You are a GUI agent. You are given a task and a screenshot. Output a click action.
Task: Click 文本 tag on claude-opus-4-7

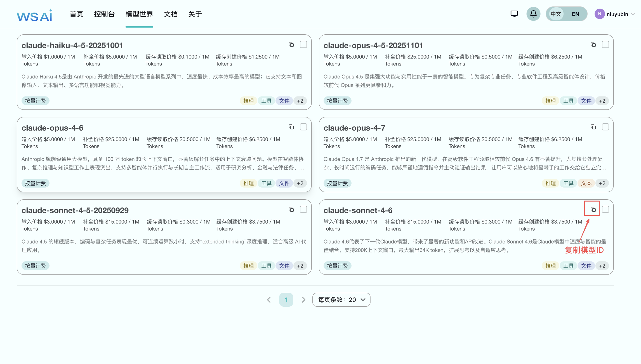pyautogui.click(x=586, y=183)
